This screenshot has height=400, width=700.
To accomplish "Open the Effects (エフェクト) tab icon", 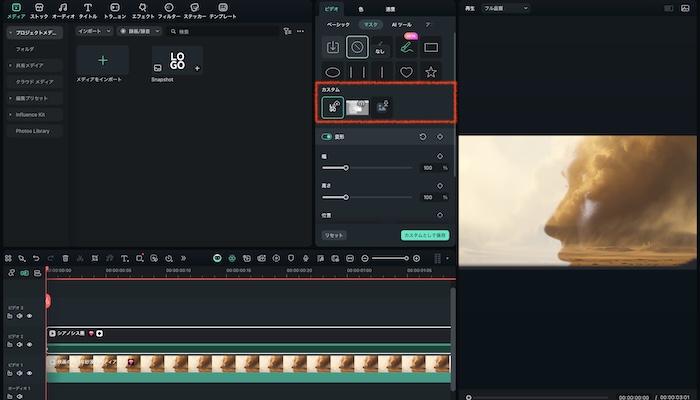I will point(143,11).
